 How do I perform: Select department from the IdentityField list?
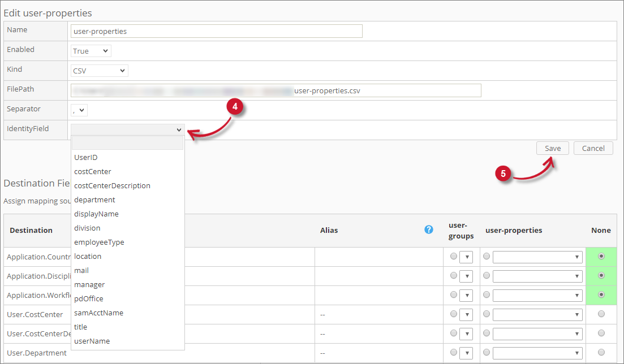pos(94,200)
